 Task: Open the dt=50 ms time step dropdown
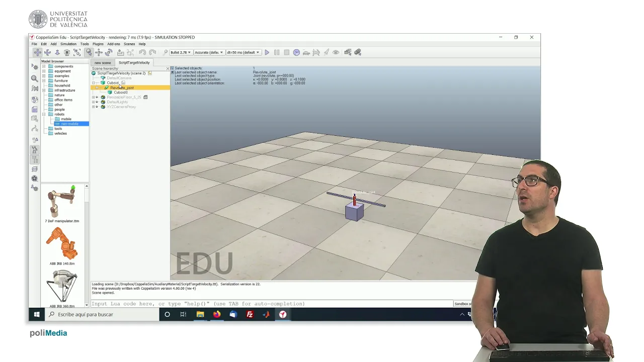(243, 52)
